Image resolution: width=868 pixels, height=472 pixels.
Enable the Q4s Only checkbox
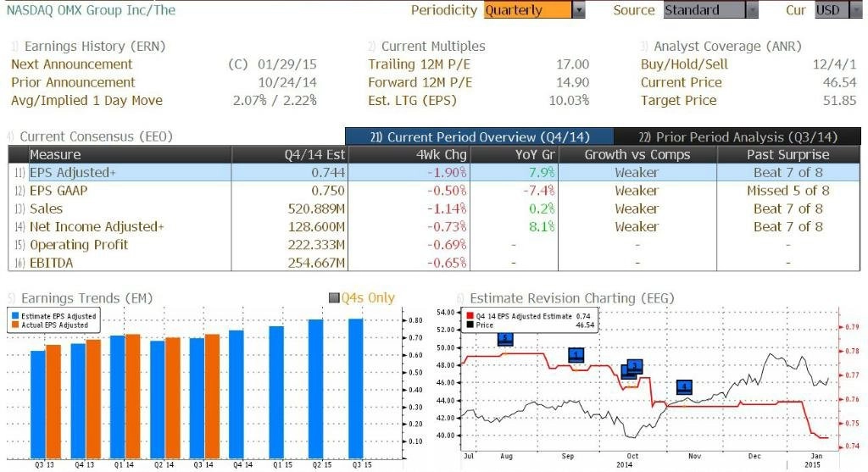[x=333, y=298]
